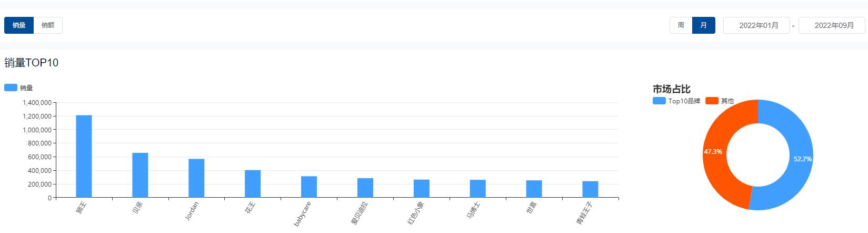Viewport: 868px width, 233px height.
Task: Click the 马博士 bar in chart
Action: click(x=478, y=188)
